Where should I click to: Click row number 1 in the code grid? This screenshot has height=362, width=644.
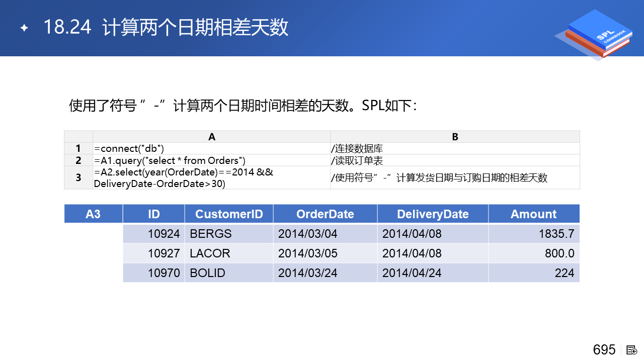click(x=78, y=148)
